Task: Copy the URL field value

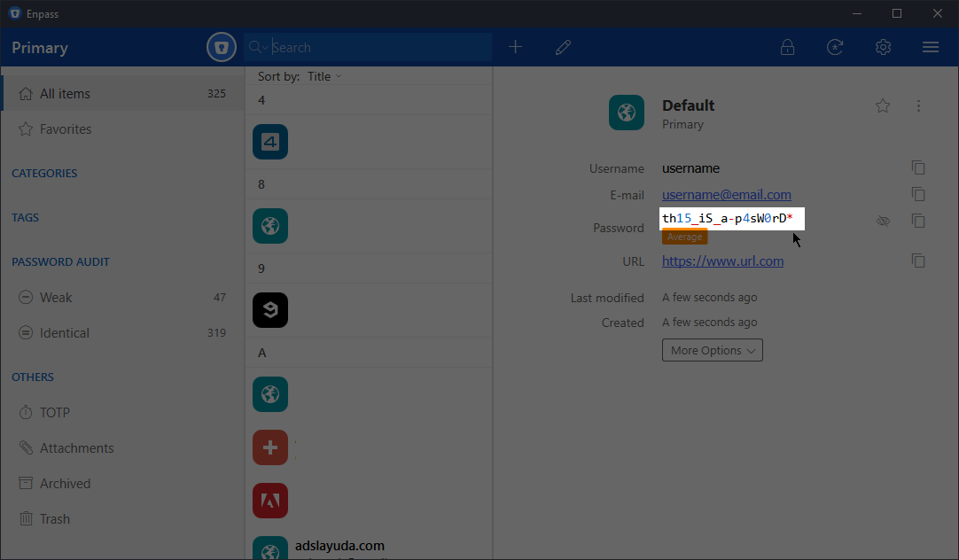Action: pos(918,261)
